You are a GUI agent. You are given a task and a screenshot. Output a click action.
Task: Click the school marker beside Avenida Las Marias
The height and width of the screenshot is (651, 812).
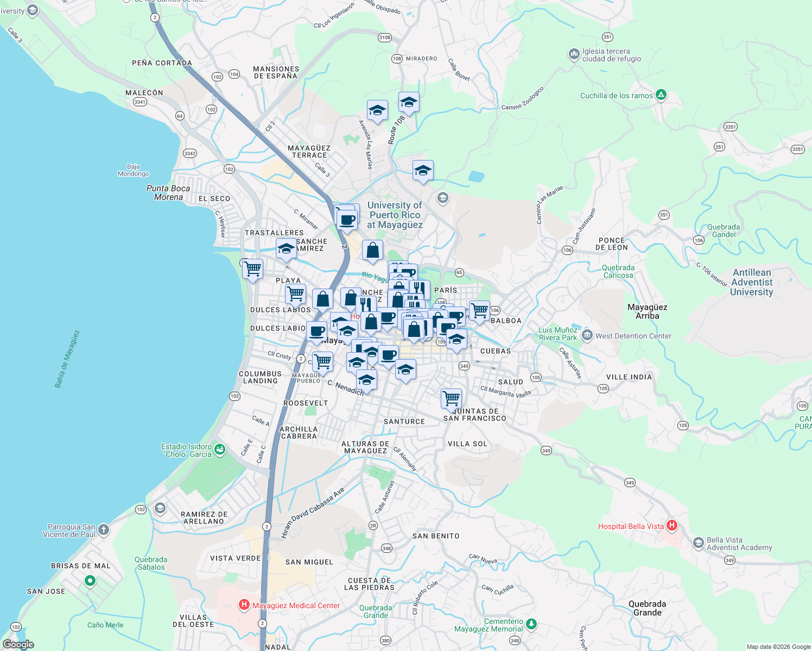377,111
